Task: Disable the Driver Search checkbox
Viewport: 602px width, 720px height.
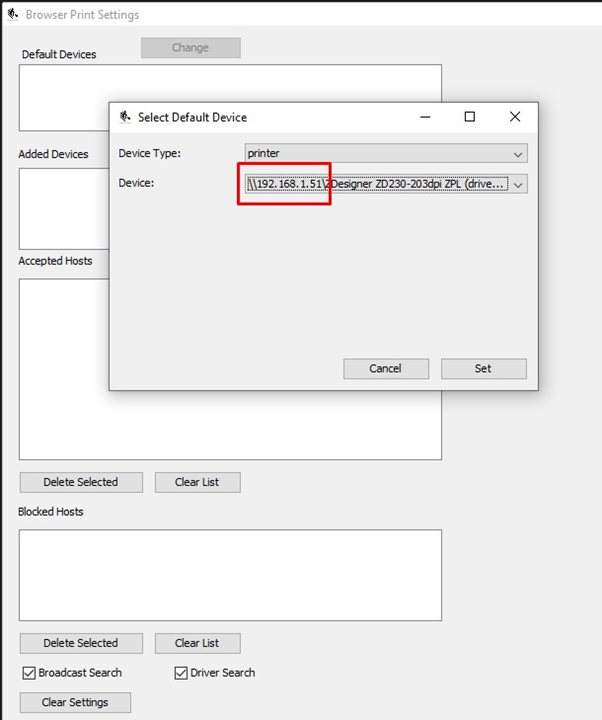Action: click(181, 673)
